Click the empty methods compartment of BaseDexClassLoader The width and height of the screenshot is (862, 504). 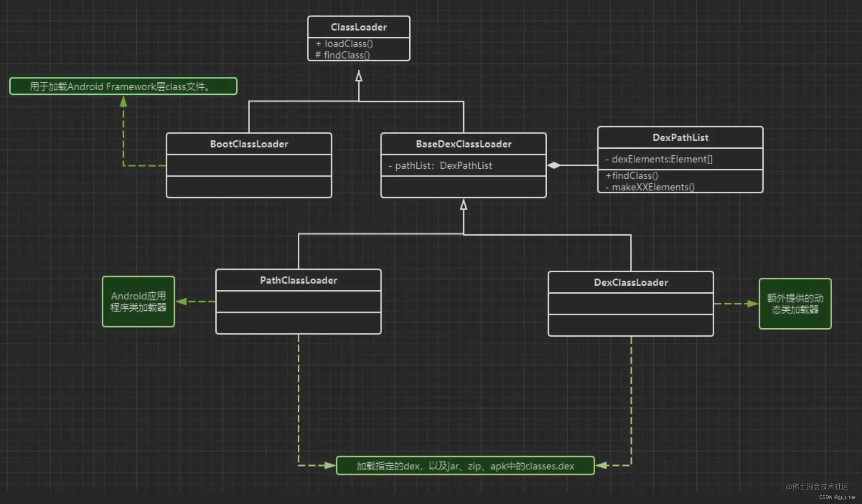464,187
